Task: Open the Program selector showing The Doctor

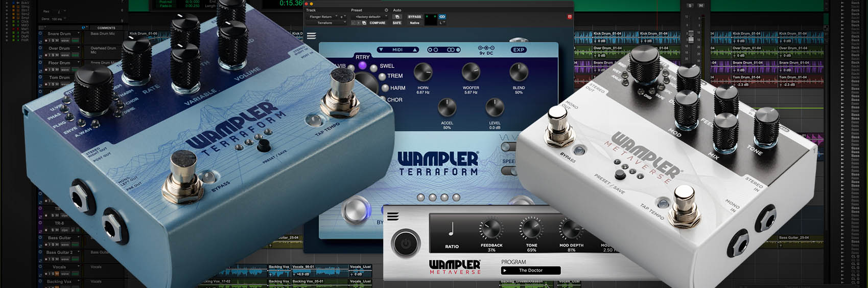Action: [530, 270]
